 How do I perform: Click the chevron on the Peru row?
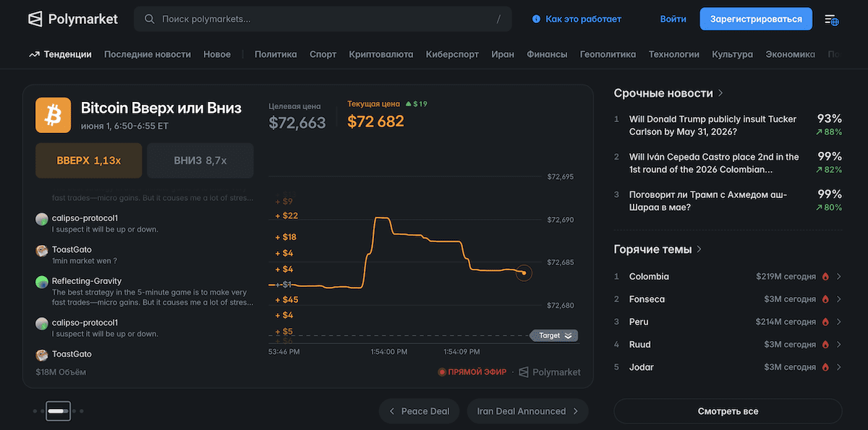point(839,322)
